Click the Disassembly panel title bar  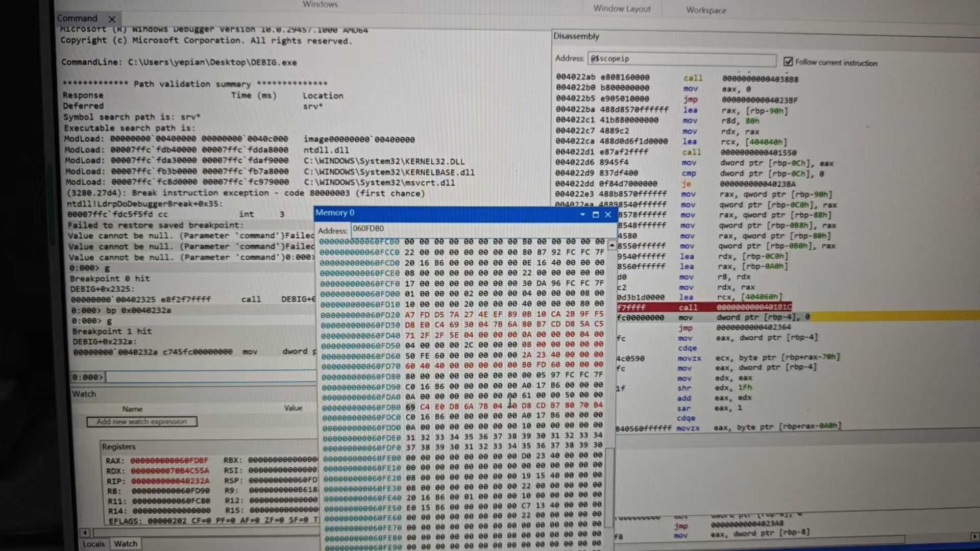point(576,36)
